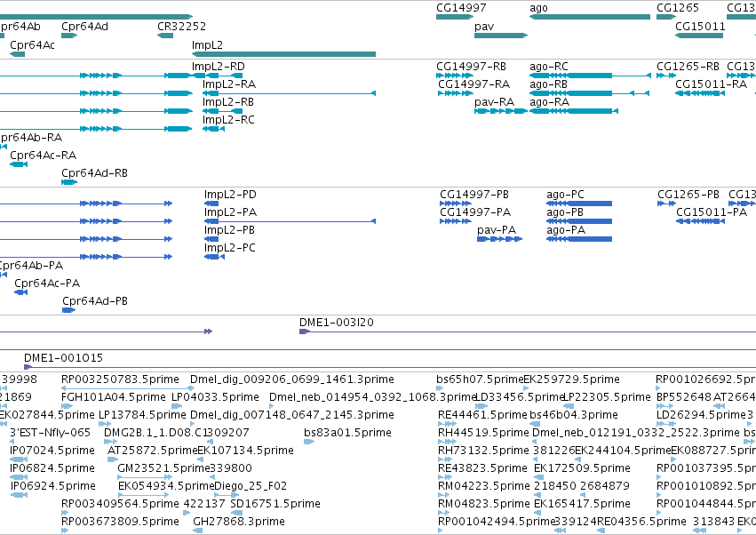Open the pav gene feature label
Screen dimensions: 756x535
pos(483,27)
